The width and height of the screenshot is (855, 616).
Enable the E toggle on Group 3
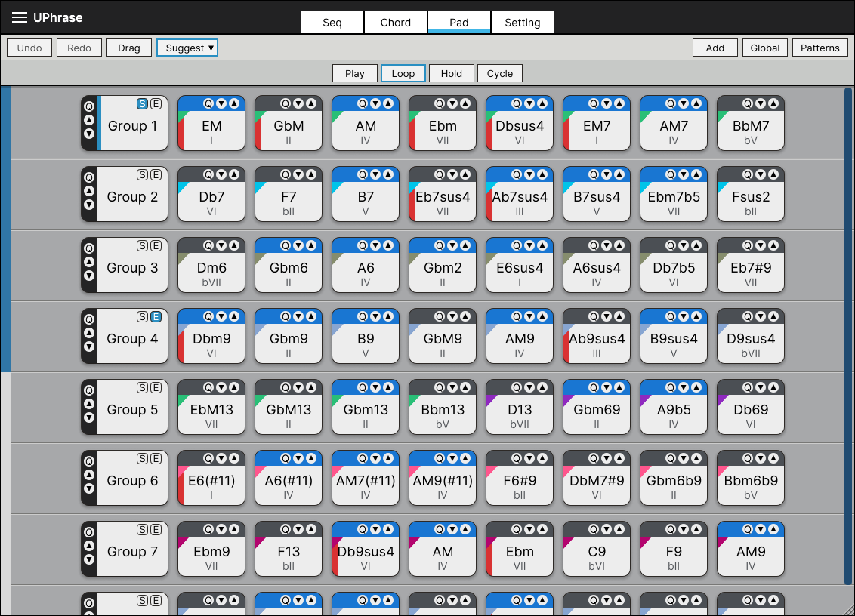(x=156, y=245)
